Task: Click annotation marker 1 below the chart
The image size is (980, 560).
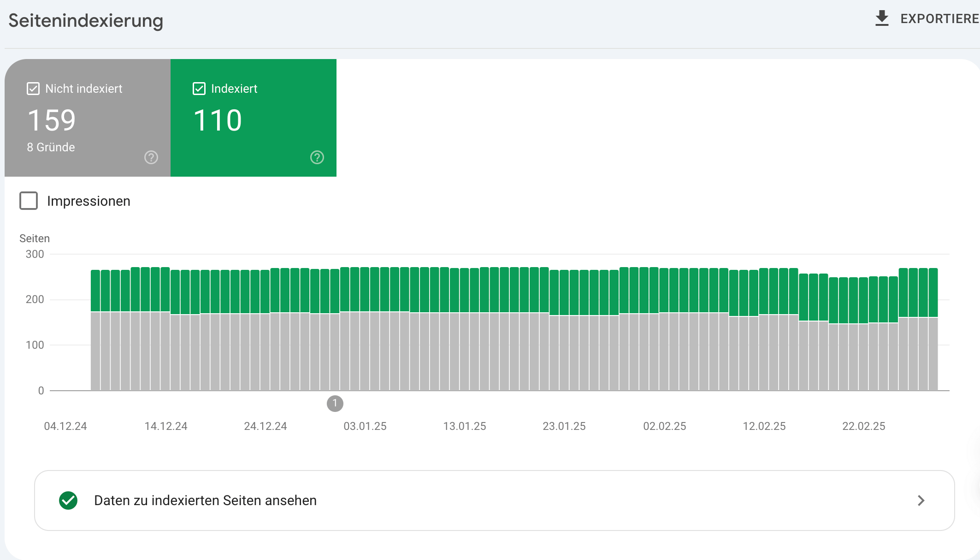Action: [335, 404]
